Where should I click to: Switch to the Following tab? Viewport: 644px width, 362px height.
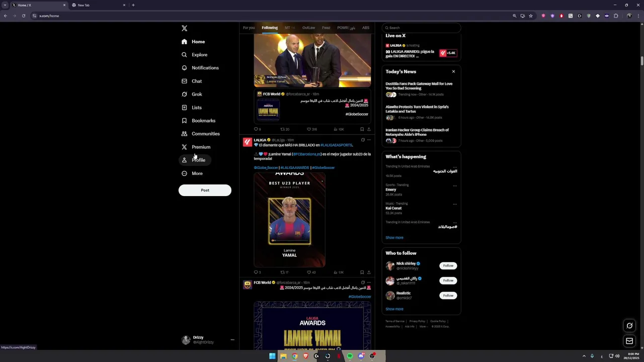pyautogui.click(x=270, y=28)
